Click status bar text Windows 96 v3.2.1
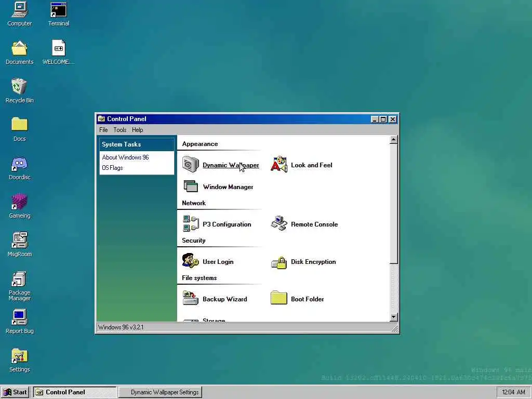Screen dimensions: 532x399 pyautogui.click(x=121, y=327)
